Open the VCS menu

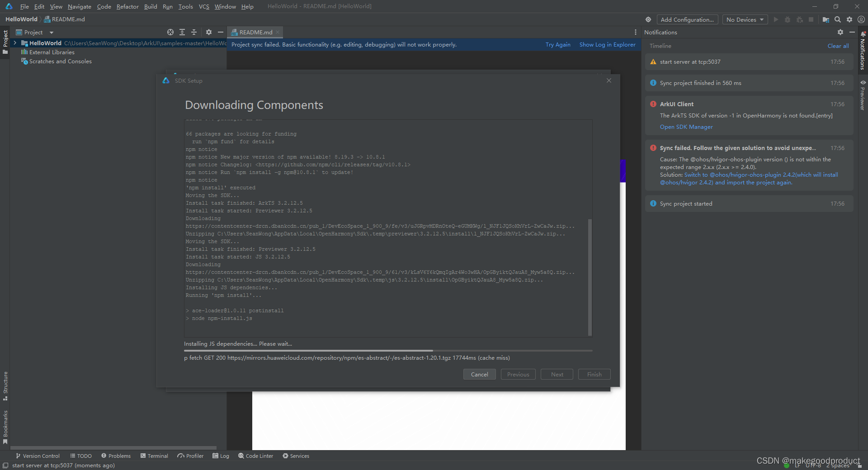coord(204,6)
